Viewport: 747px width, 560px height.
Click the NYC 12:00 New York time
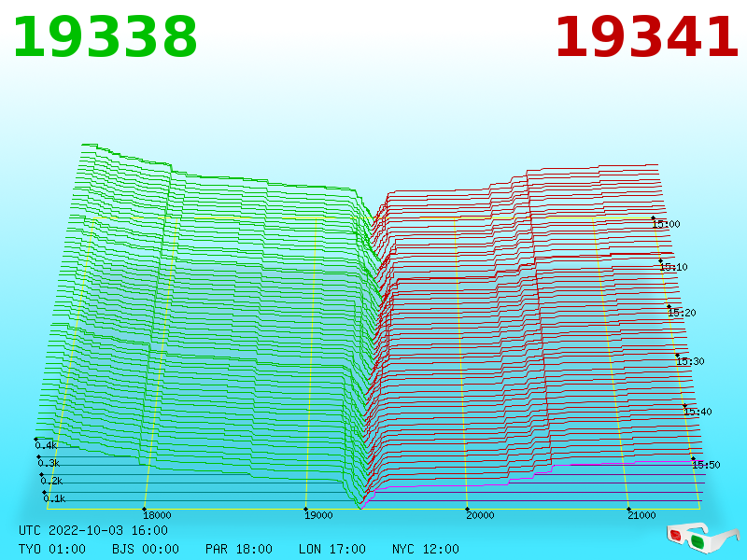(x=426, y=549)
